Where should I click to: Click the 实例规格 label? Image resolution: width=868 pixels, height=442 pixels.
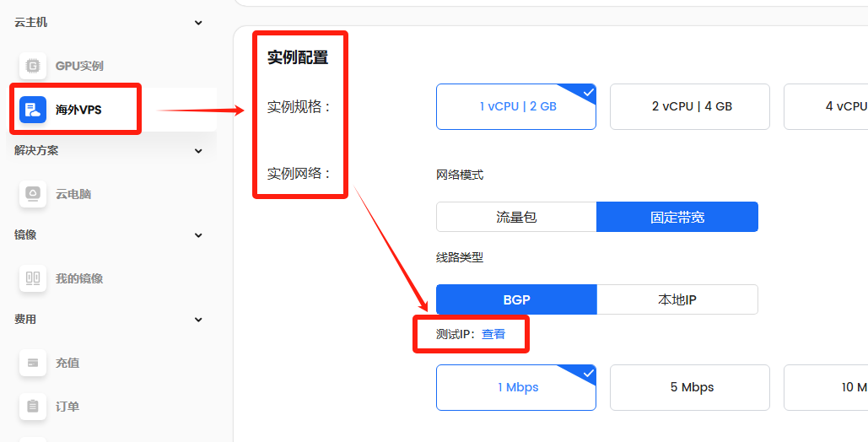point(299,106)
